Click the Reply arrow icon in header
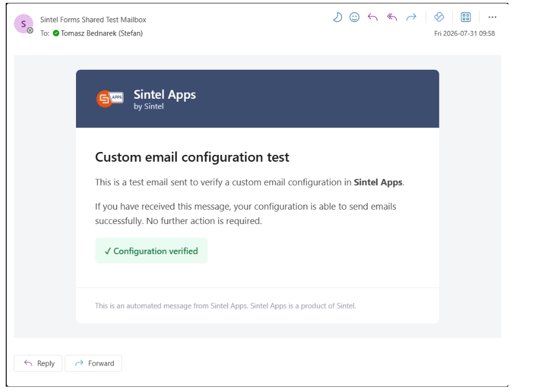This screenshot has width=535, height=392. pos(373,17)
